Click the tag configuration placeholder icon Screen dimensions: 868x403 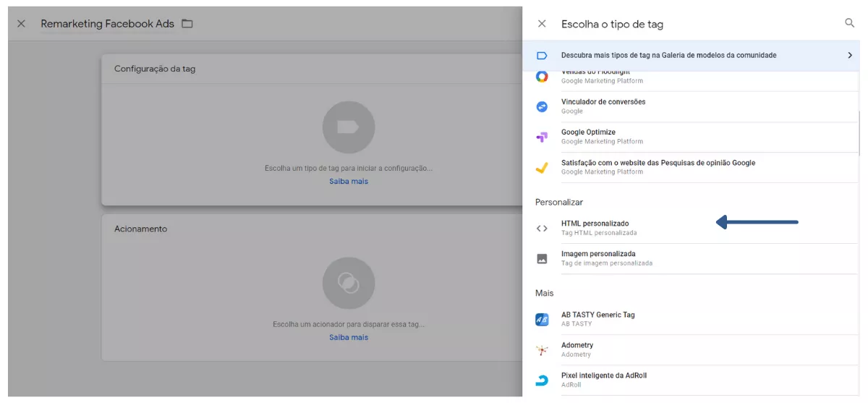349,127
